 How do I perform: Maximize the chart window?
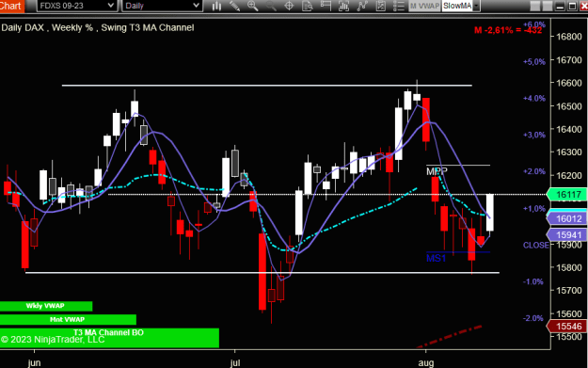(x=572, y=6)
